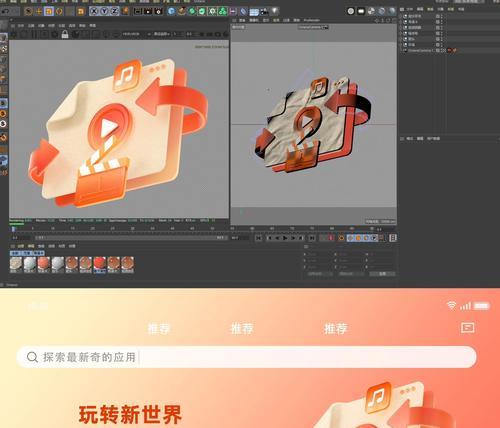Click the Light bulb icon

coord(275,11)
